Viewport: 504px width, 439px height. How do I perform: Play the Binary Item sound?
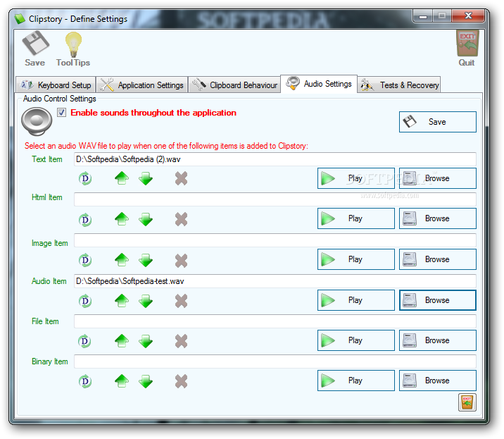coord(355,381)
